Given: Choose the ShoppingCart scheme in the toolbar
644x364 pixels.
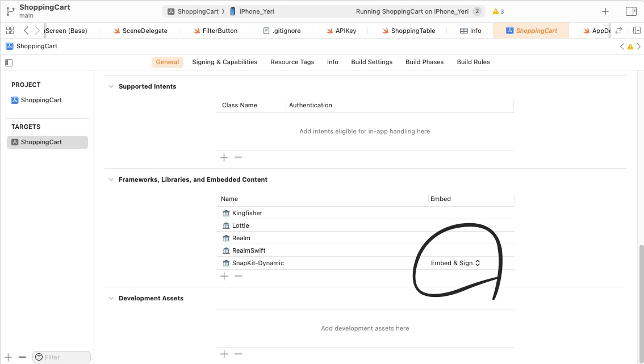Looking at the screenshot, I should point(193,11).
